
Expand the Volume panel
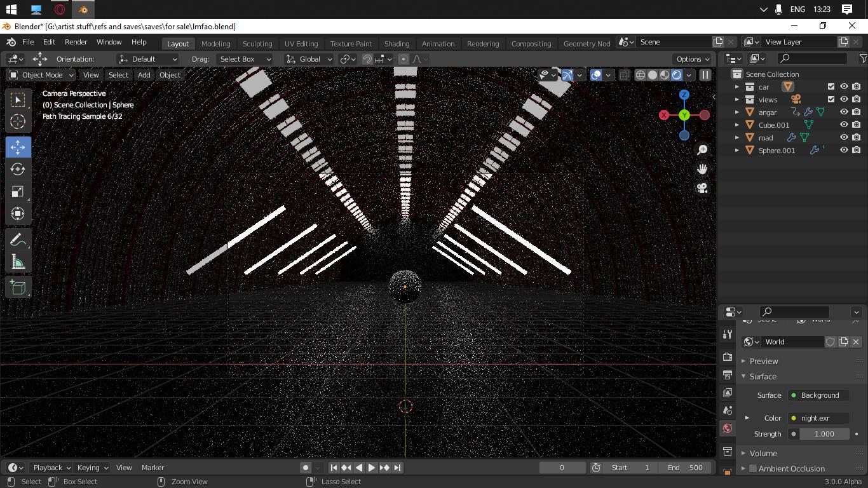(763, 453)
